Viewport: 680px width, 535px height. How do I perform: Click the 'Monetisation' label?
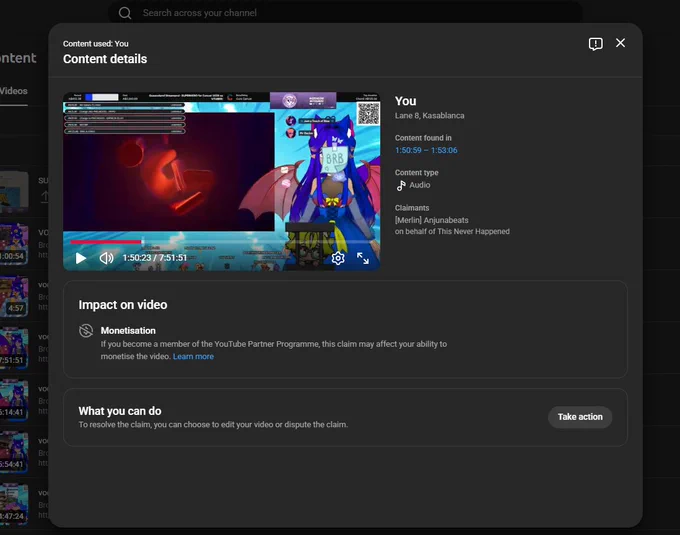tap(128, 331)
